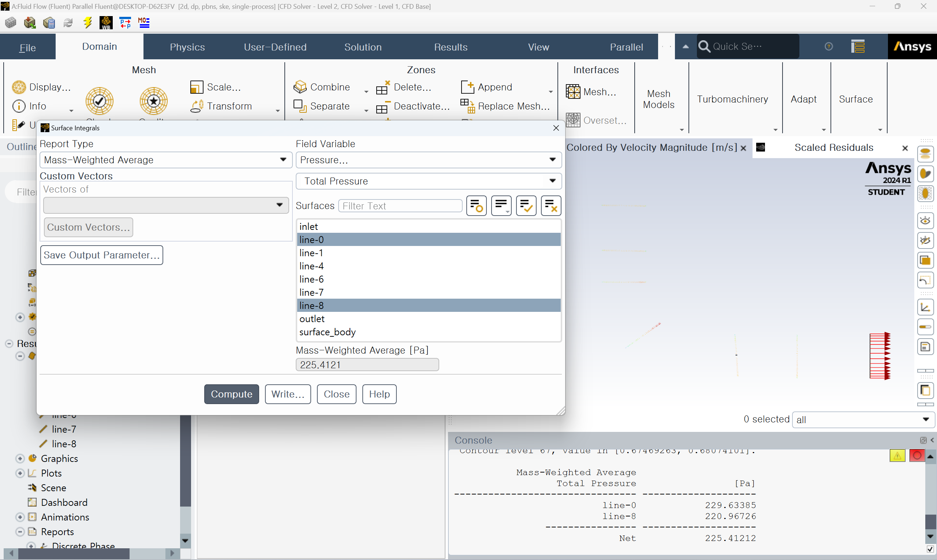The height and width of the screenshot is (560, 937).
Task: Switch to the Results ribbon tab
Action: (x=451, y=47)
